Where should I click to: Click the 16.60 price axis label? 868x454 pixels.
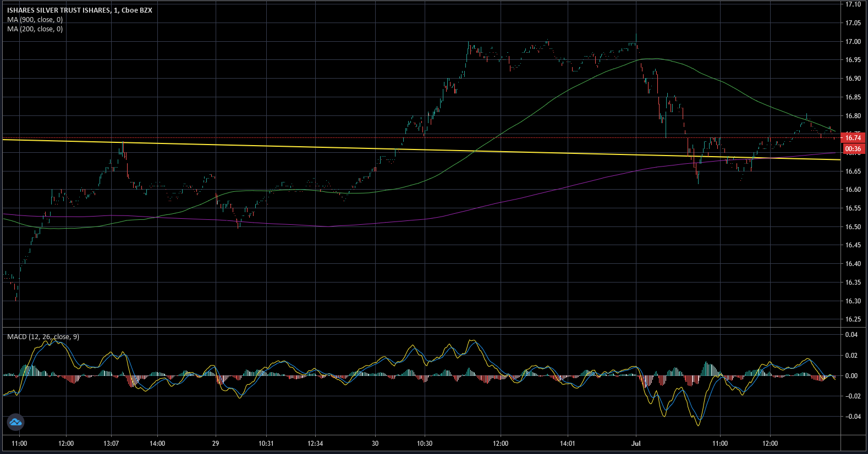pyautogui.click(x=853, y=190)
